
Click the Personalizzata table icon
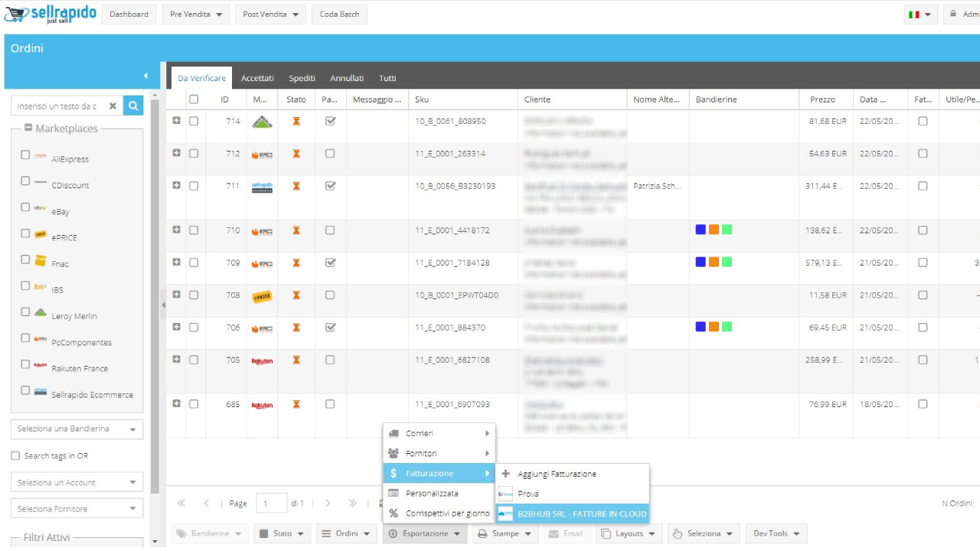(x=394, y=494)
